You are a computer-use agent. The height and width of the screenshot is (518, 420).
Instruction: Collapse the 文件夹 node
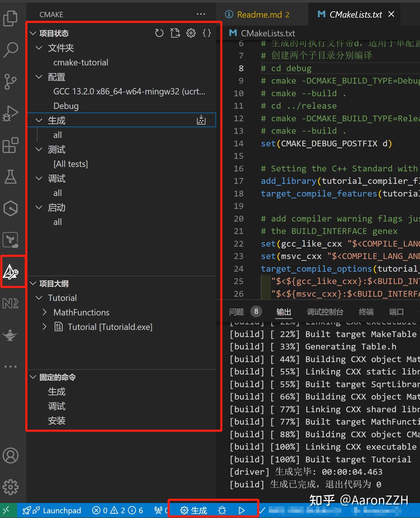click(x=39, y=48)
